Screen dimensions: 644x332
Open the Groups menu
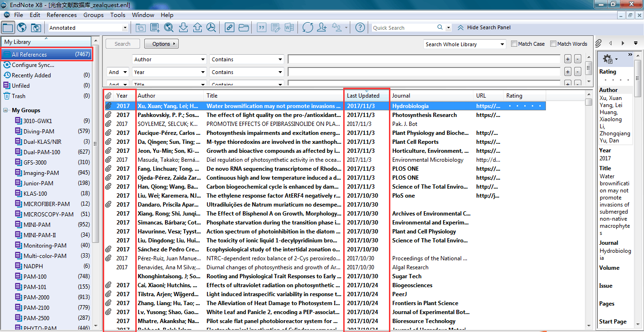click(x=93, y=15)
